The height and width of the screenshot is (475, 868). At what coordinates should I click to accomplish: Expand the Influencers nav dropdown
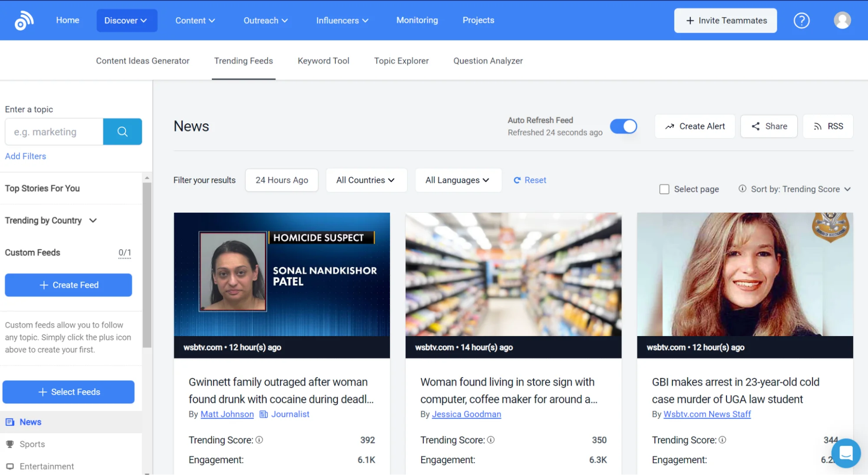[342, 20]
